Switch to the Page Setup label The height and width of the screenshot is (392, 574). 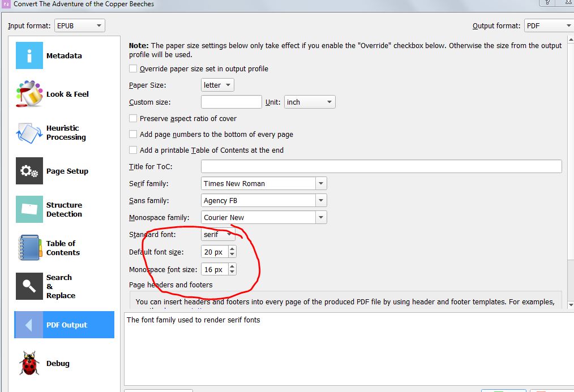tap(67, 171)
